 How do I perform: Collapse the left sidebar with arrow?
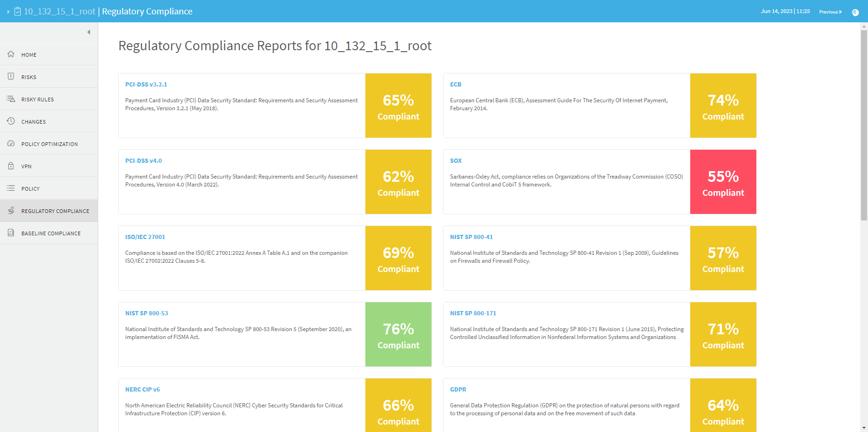[x=88, y=32]
